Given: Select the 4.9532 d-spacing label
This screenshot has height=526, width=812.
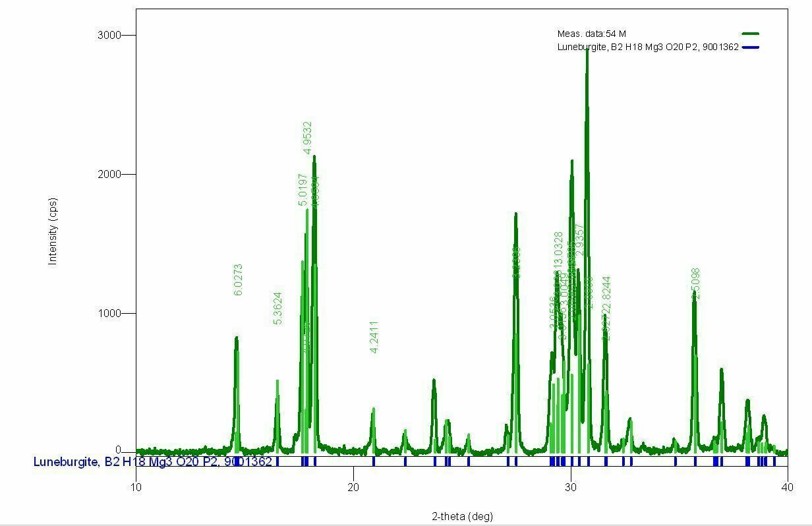Looking at the screenshot, I should point(308,138).
